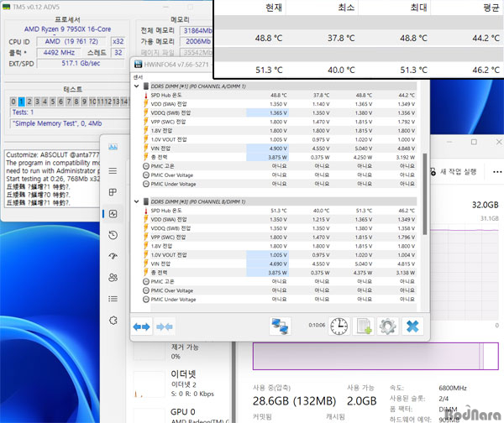Click TM5 title bar app icon

(x=7, y=7)
